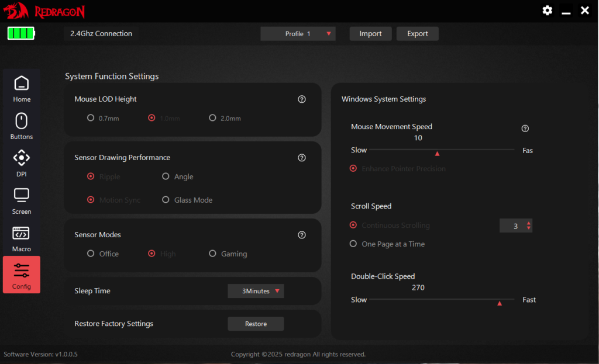This screenshot has width=599, height=364.
Task: Click the Import button
Action: [x=370, y=34]
